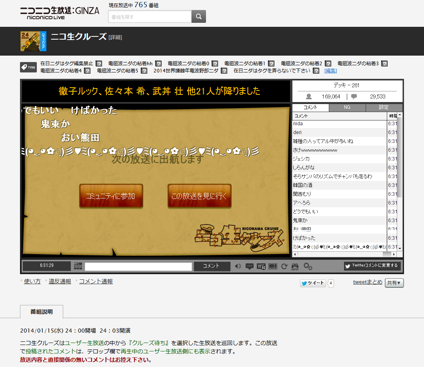The image size is (424, 367).
Task: Click the Twitter ツイート button
Action: point(313,283)
